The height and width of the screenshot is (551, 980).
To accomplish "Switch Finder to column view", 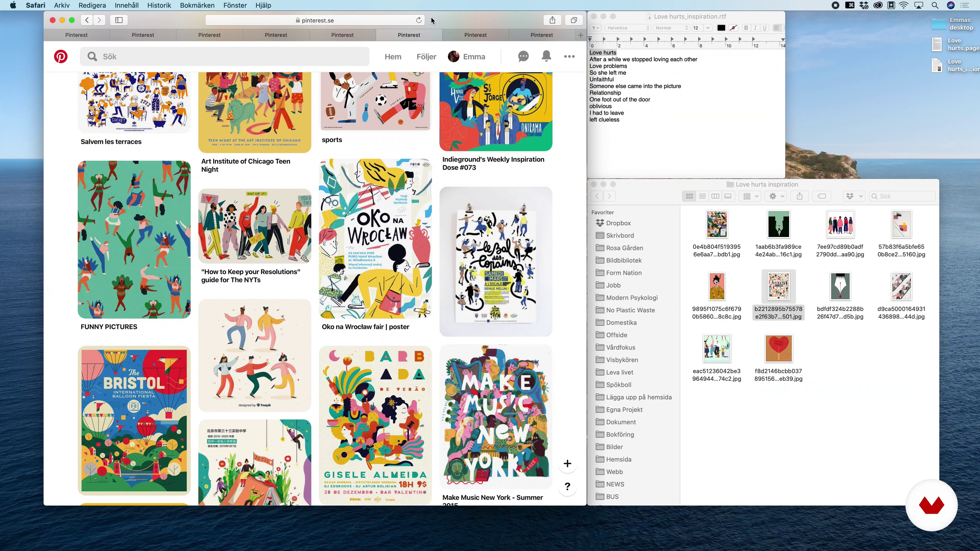I will coord(715,196).
